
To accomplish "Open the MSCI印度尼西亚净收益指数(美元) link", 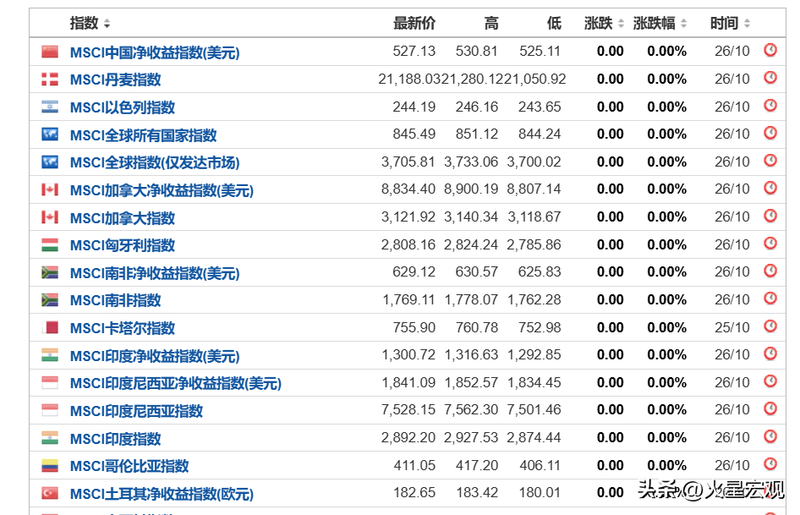I will pyautogui.click(x=176, y=383).
